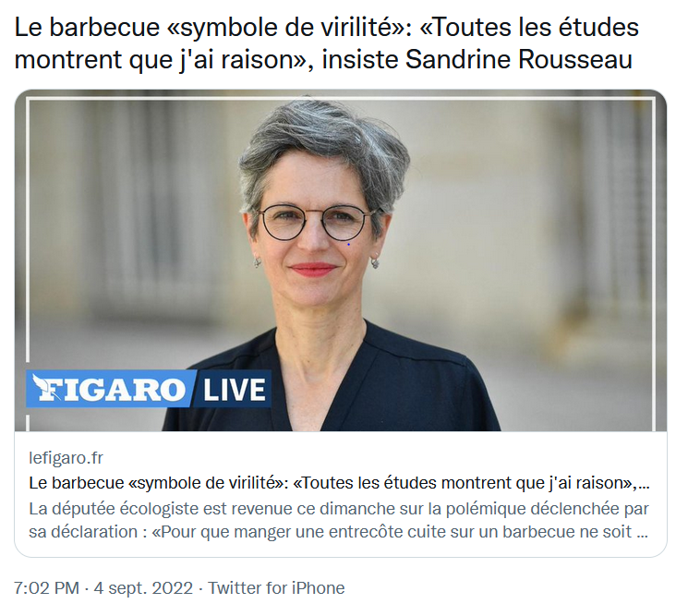Click the 4 sept. 2022 date

143,588
